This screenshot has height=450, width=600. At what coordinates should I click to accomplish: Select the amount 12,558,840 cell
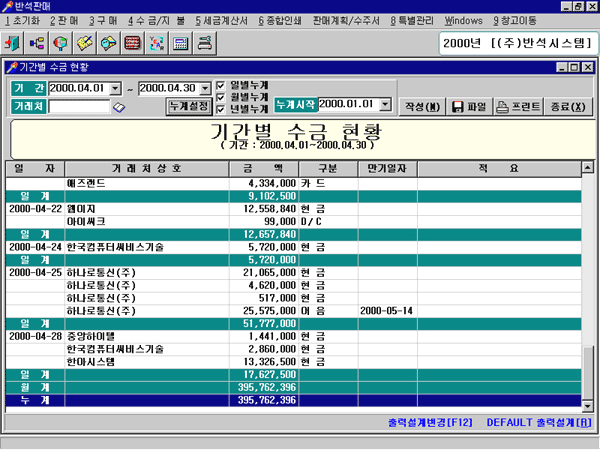pos(263,209)
